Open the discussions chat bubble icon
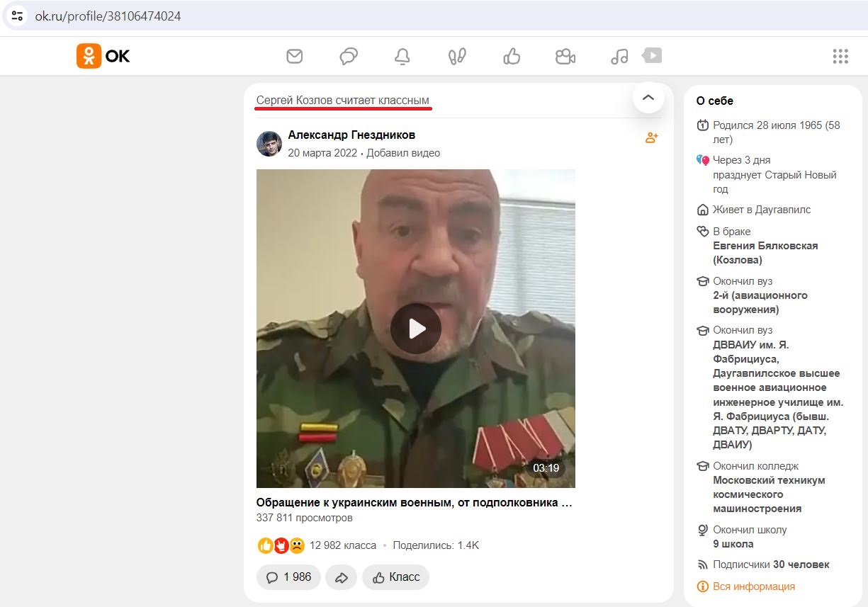The image size is (868, 607). click(x=349, y=56)
